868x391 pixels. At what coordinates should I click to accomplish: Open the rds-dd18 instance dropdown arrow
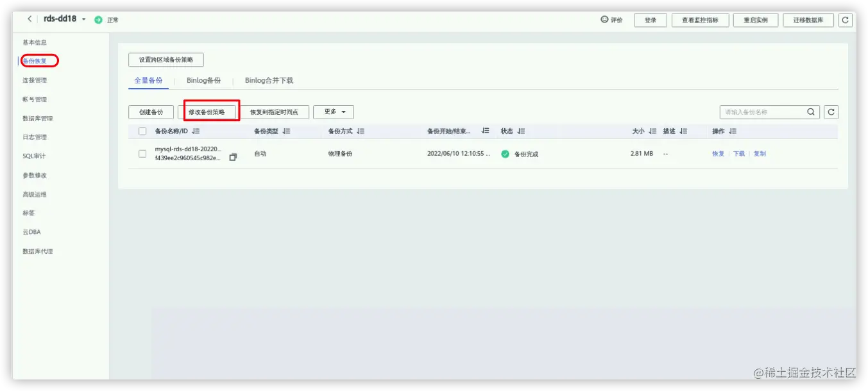point(83,19)
